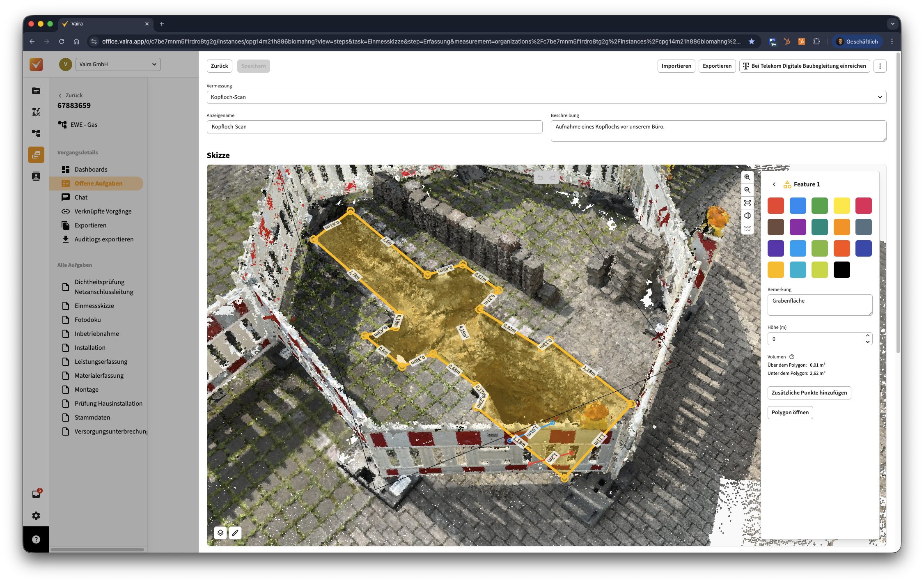
Task: Click Zusätzliche Punkte hinzufügen button
Action: pos(809,393)
